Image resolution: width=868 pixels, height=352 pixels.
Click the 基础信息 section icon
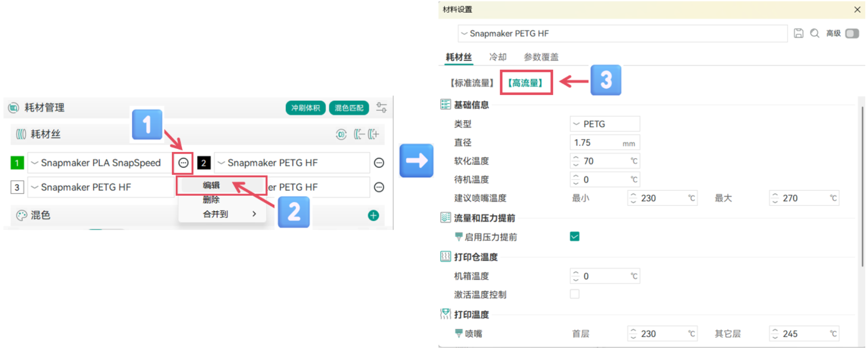[445, 104]
